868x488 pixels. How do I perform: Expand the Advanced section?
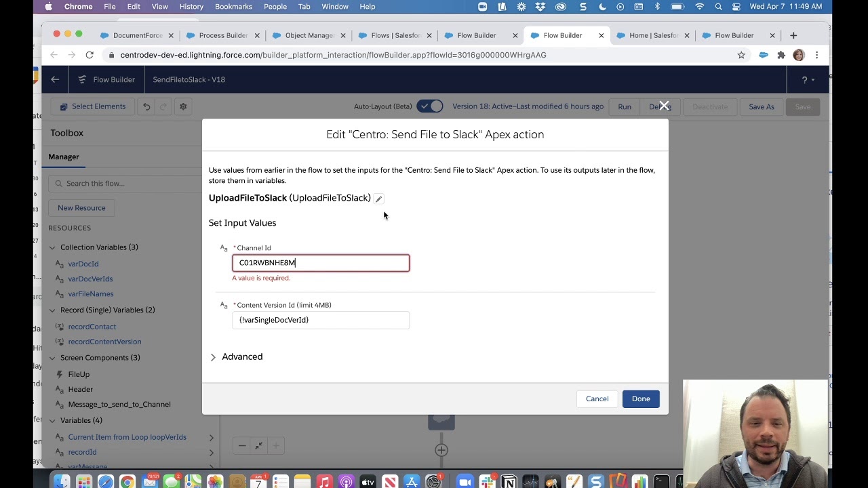pos(213,357)
